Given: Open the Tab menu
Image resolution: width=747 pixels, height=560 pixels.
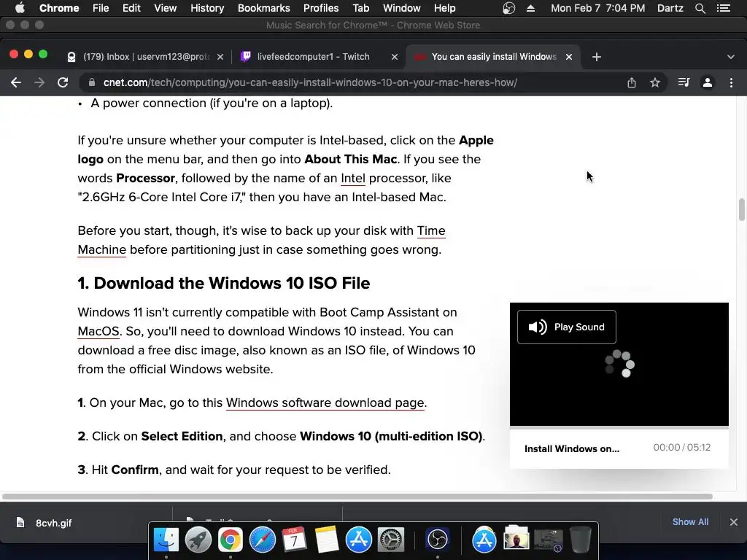Looking at the screenshot, I should click(x=360, y=8).
